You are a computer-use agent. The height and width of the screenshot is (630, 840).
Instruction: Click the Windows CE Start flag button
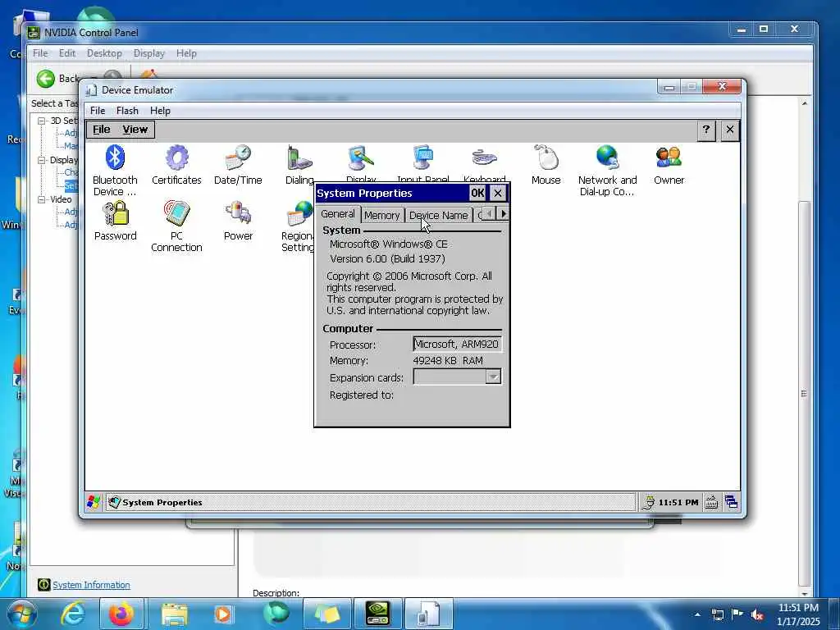coord(94,502)
